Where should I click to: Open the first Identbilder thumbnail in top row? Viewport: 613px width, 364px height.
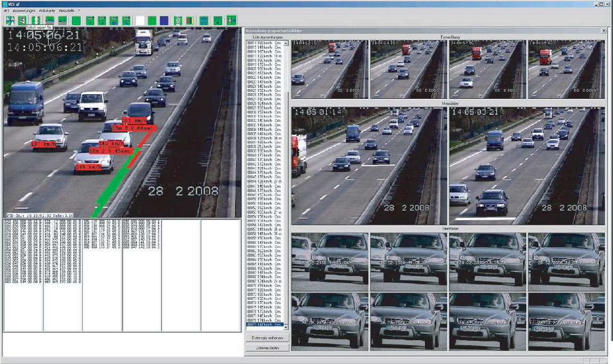tap(330, 262)
